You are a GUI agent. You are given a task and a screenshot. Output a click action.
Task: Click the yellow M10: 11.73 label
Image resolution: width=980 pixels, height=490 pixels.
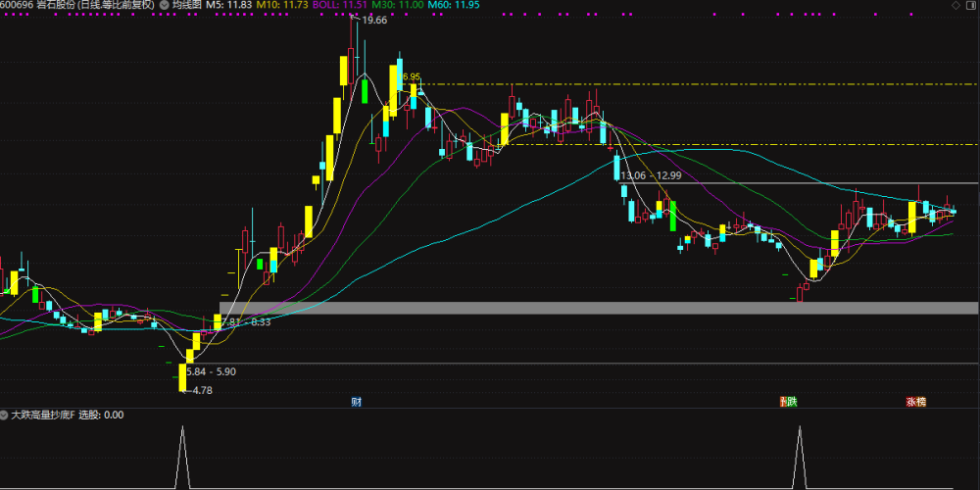[x=280, y=5]
